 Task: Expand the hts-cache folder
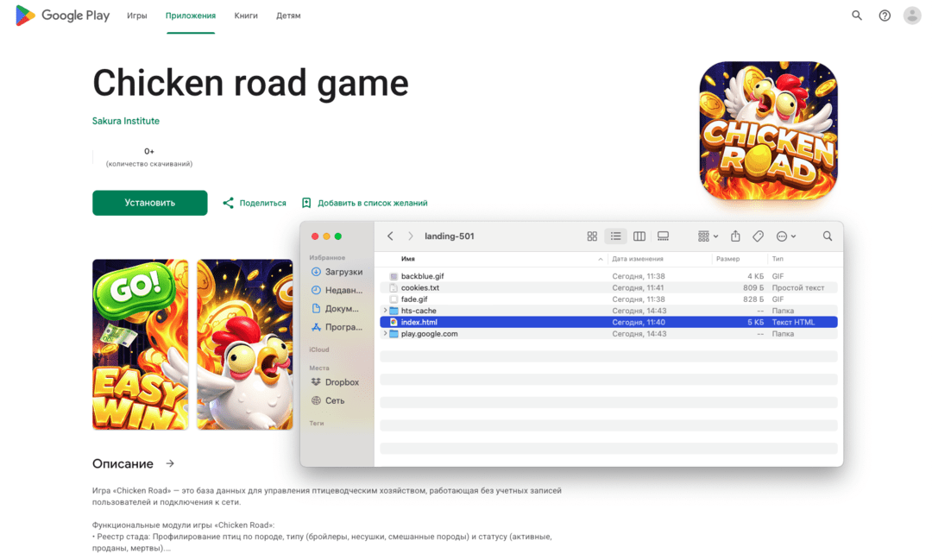tap(385, 311)
